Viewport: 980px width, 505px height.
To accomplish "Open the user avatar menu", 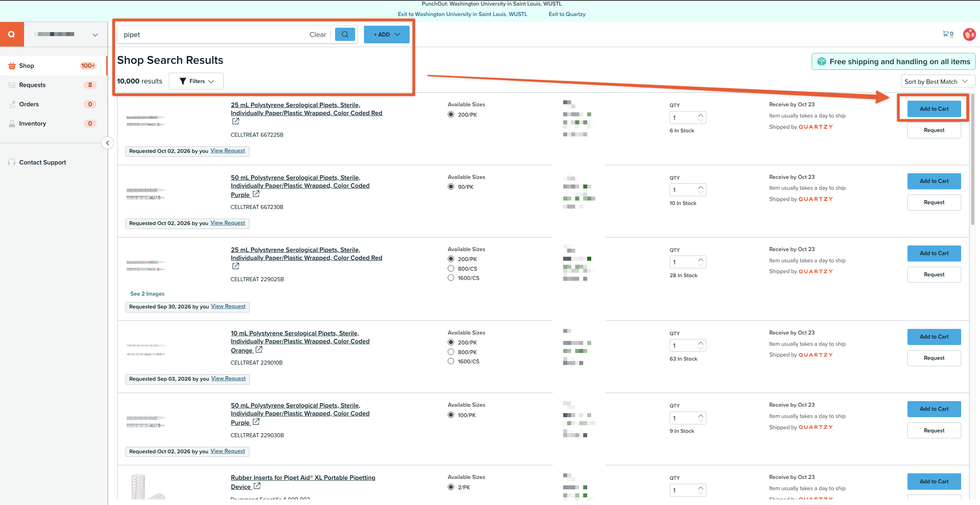I will (969, 34).
